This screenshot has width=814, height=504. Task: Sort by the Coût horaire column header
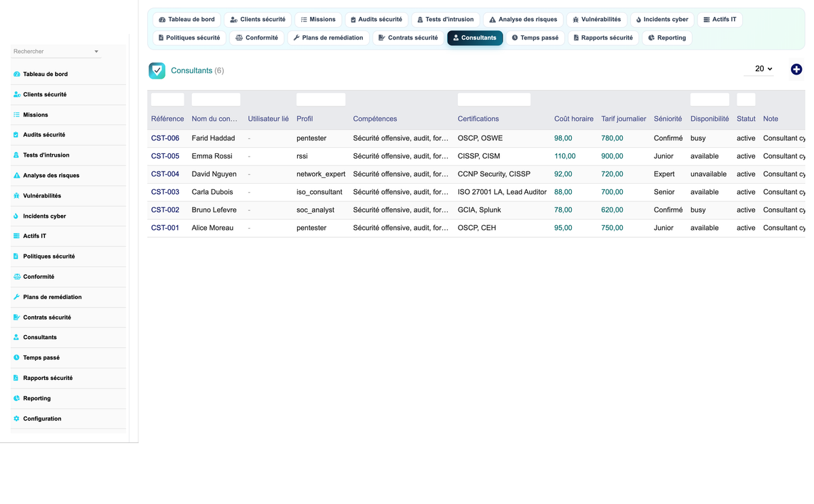click(574, 119)
